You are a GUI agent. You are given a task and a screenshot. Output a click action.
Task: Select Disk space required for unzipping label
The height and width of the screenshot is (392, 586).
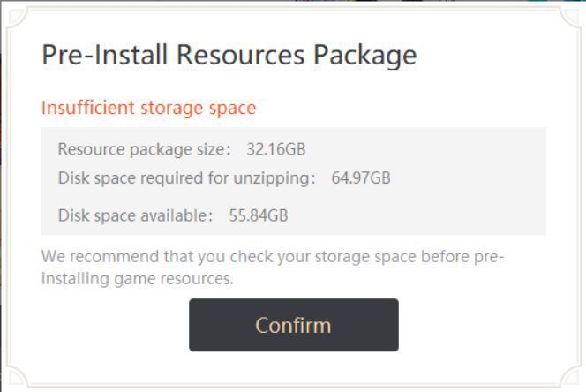pyautogui.click(x=186, y=178)
